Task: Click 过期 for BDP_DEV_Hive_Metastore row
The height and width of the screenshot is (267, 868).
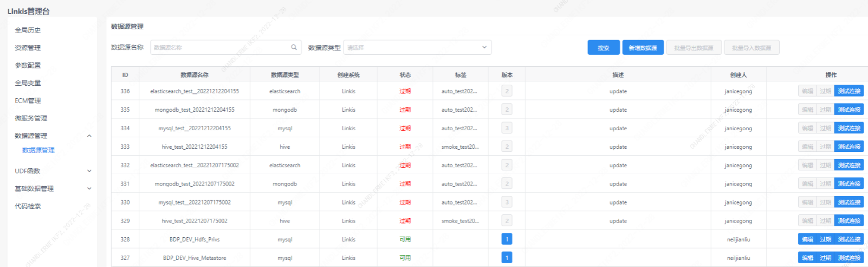Action: coord(825,258)
